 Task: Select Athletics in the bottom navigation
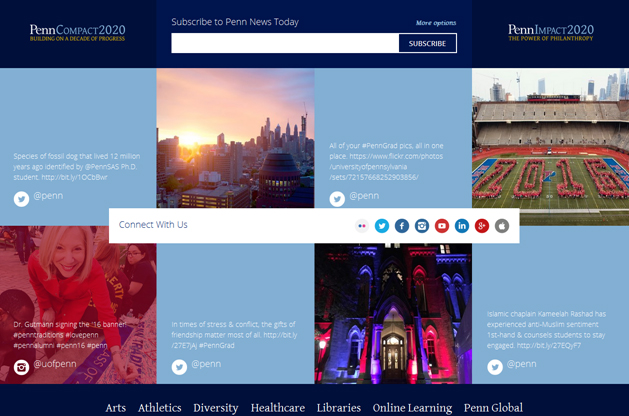[x=160, y=408]
